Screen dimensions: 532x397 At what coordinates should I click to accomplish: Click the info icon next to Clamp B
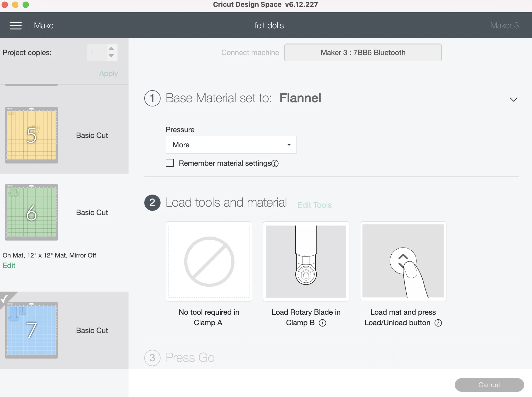point(322,323)
